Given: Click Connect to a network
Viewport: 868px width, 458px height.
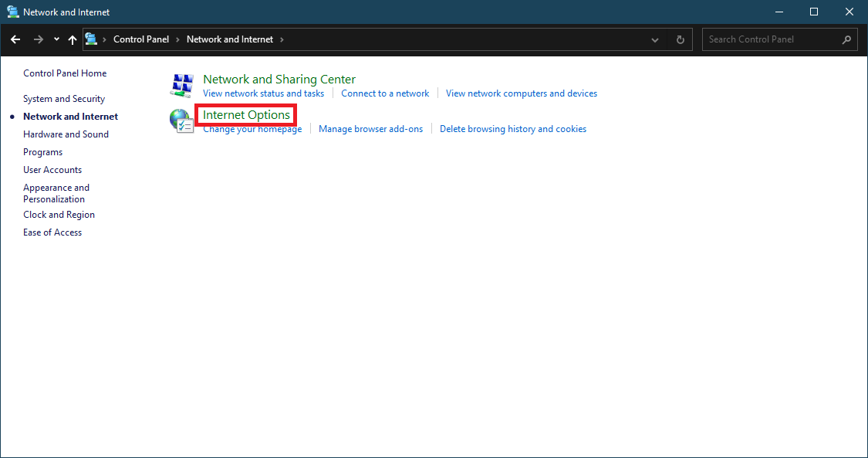Looking at the screenshot, I should coord(385,93).
